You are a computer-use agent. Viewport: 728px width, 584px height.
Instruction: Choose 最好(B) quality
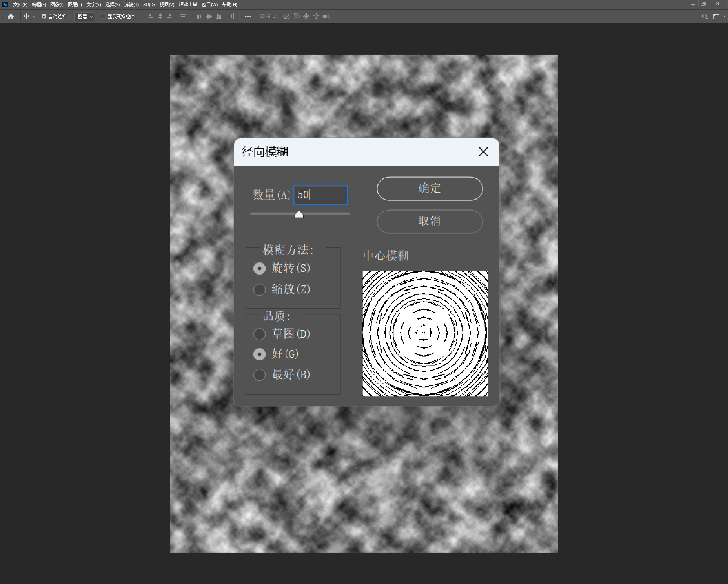pos(259,375)
